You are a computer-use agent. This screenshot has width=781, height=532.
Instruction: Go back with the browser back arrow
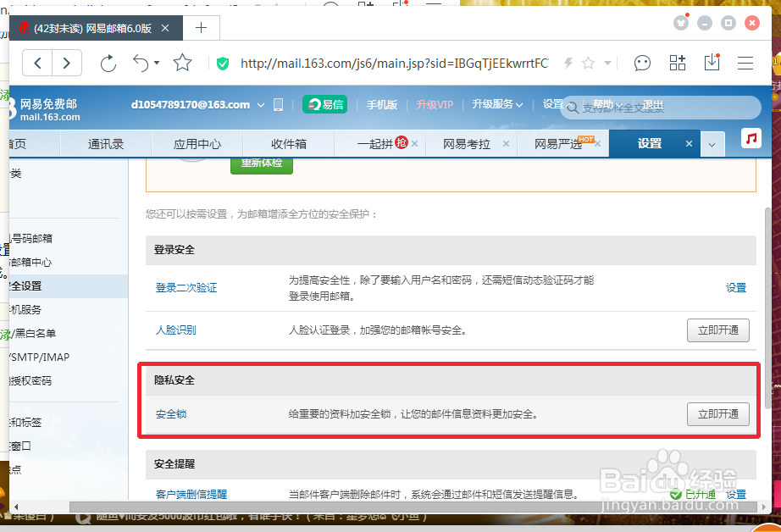[37, 64]
